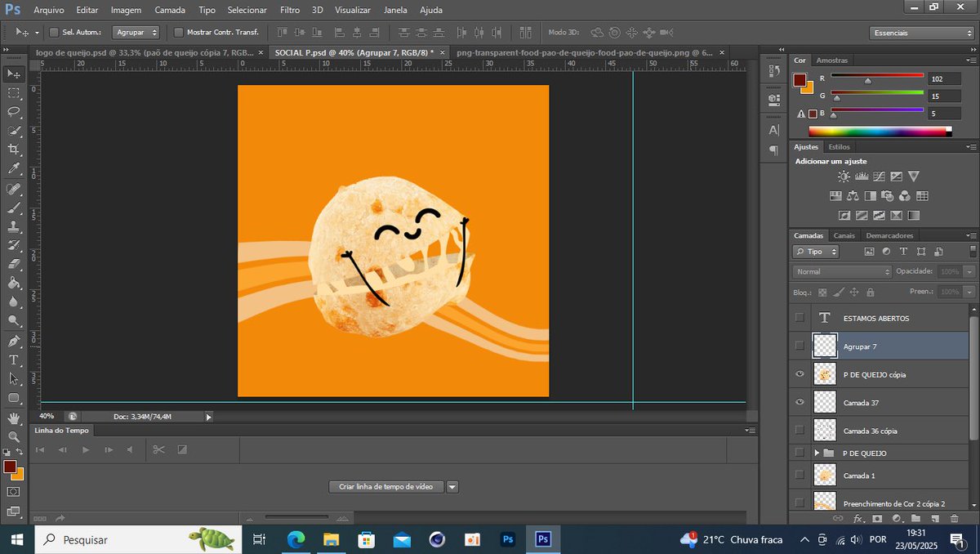
Task: Select the Crop tool
Action: tap(14, 150)
